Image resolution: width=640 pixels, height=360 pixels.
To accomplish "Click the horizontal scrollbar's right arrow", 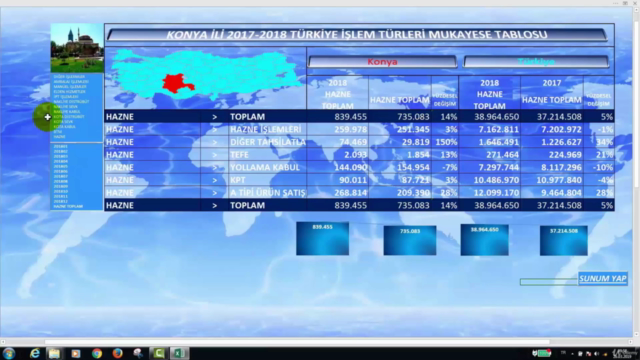I will (x=630, y=342).
